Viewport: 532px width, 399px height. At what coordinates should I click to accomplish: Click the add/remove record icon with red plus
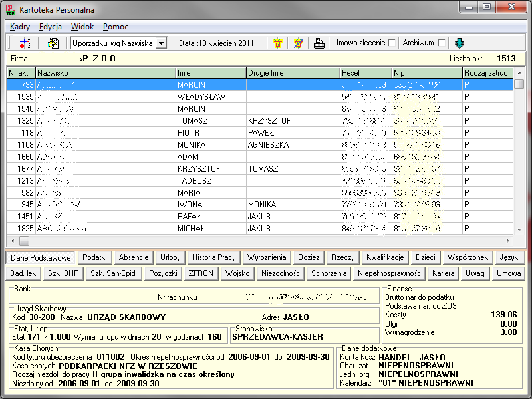pyautogui.click(x=25, y=43)
